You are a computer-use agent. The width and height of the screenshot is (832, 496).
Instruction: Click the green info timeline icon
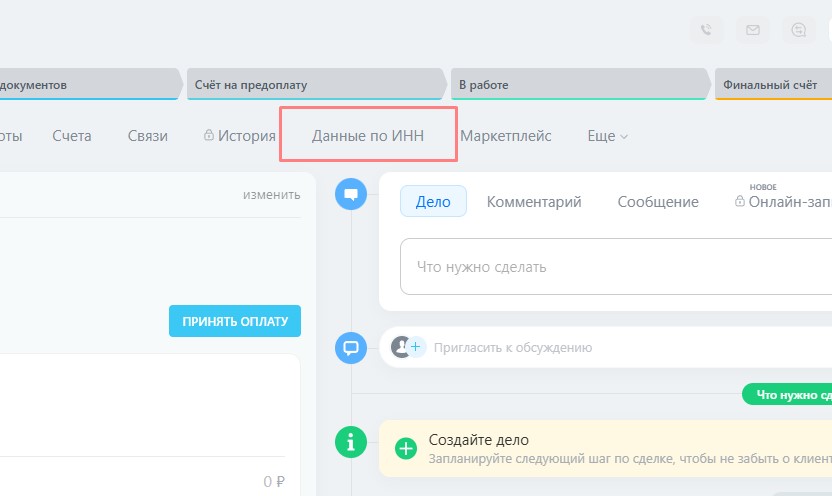pyautogui.click(x=351, y=441)
